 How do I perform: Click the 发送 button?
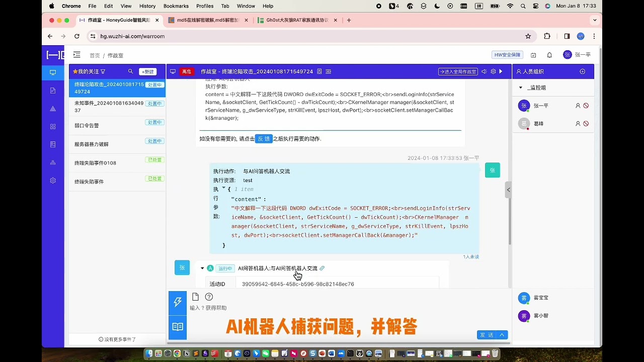[487, 335]
